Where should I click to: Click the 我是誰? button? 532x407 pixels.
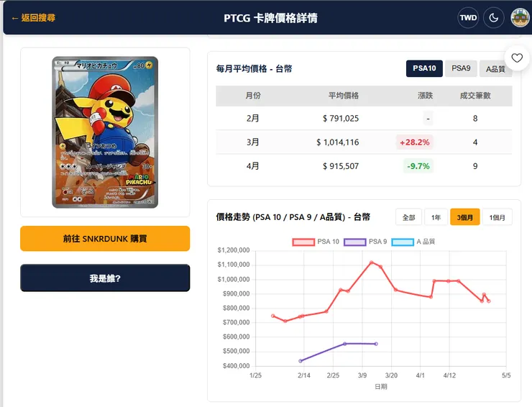[105, 278]
